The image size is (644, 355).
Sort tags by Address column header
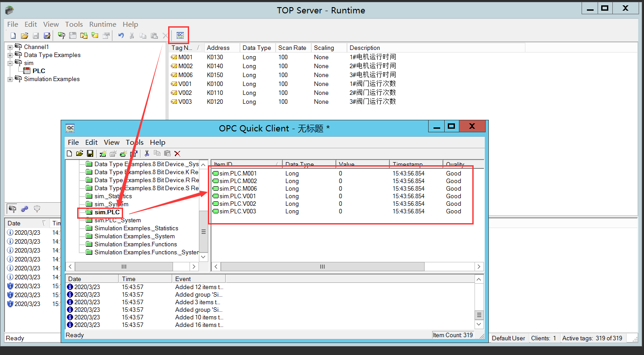(218, 48)
